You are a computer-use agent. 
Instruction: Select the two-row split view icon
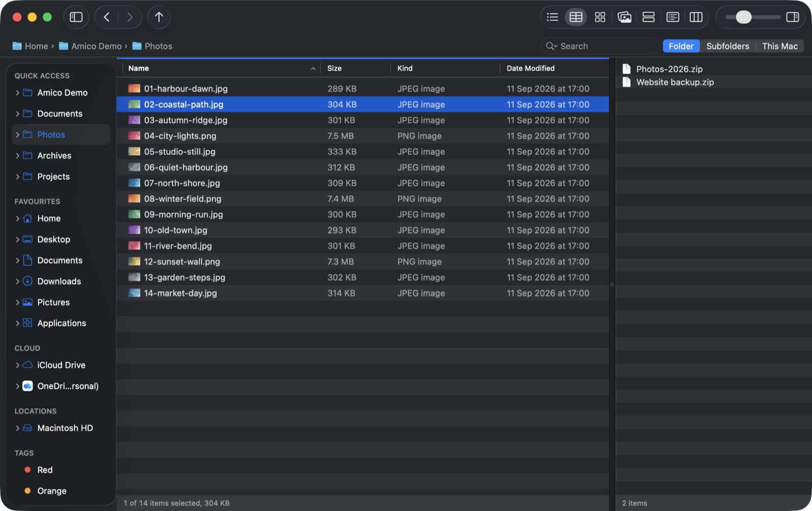pos(648,17)
